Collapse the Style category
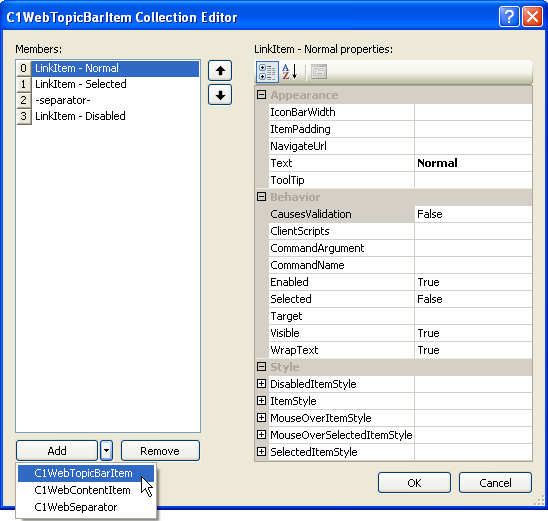 point(261,367)
